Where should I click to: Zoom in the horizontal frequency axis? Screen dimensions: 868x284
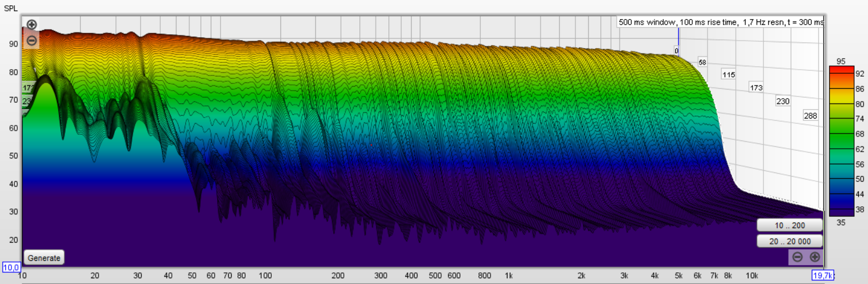point(815,257)
